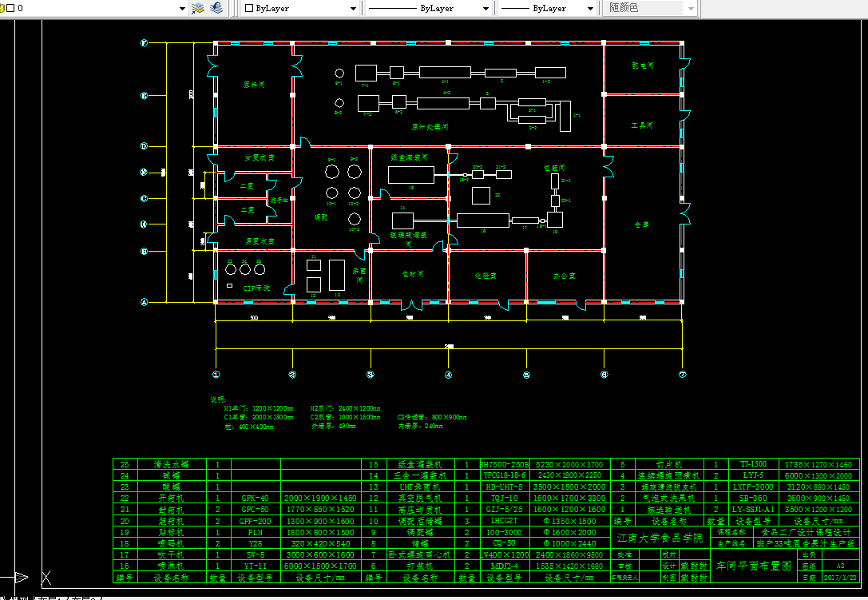Screen dimensions: 868x600
Task: Open the ByLayer lineweight dropdown
Action: (x=590, y=8)
